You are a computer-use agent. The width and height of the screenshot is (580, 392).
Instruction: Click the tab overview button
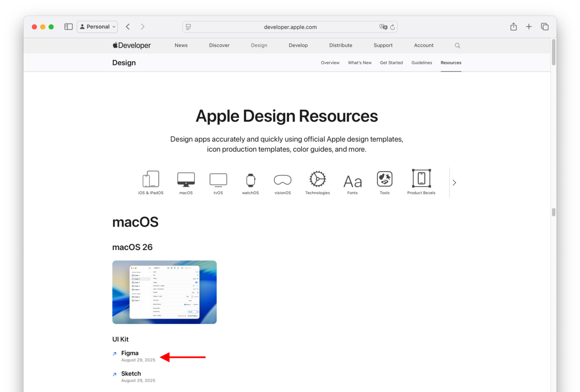pos(545,26)
